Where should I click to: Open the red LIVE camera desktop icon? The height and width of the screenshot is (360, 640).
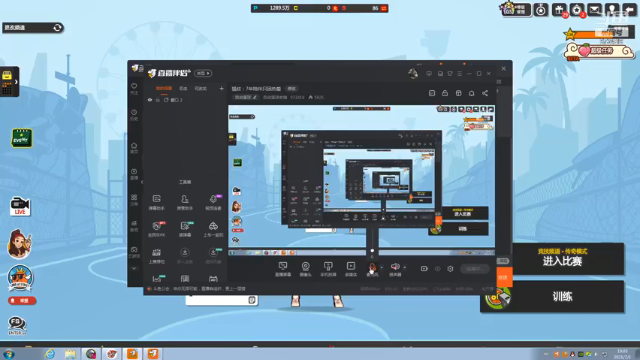20,206
